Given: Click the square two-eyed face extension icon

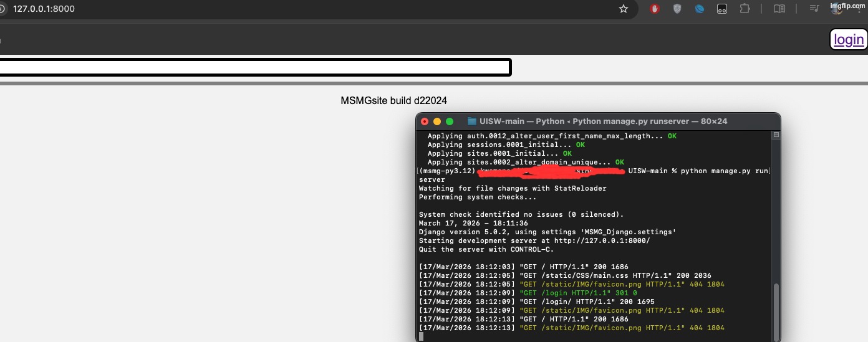Looking at the screenshot, I should [x=722, y=9].
